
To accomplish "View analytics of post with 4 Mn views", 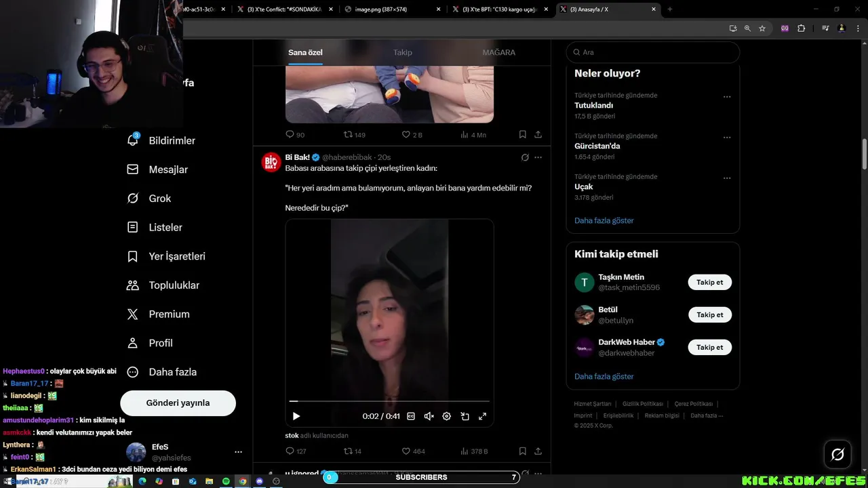I will point(473,135).
